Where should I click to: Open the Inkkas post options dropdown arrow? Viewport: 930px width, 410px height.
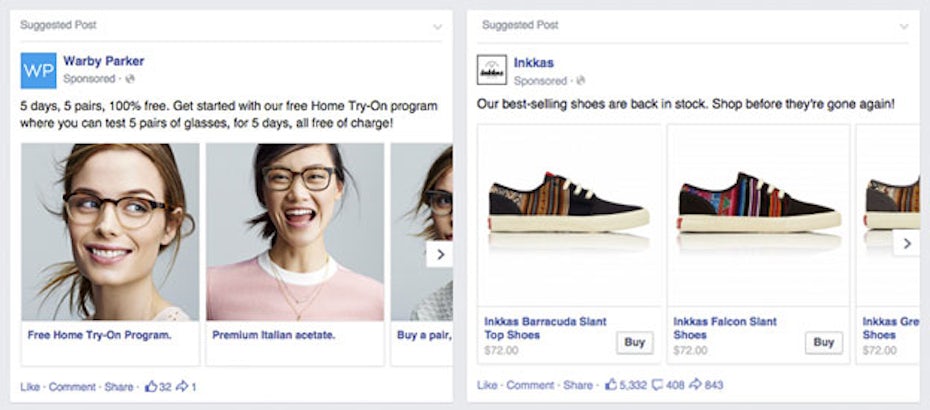(904, 27)
